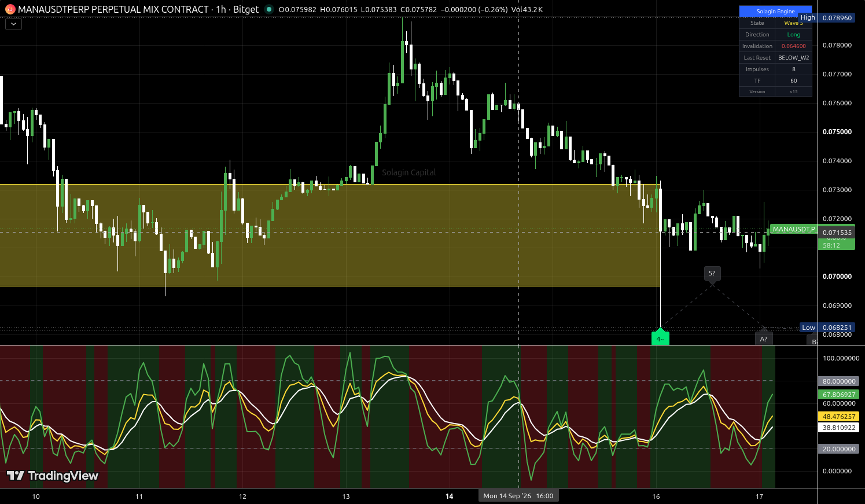
Task: Click the Vol 43.2K volume readout
Action: tap(527, 9)
